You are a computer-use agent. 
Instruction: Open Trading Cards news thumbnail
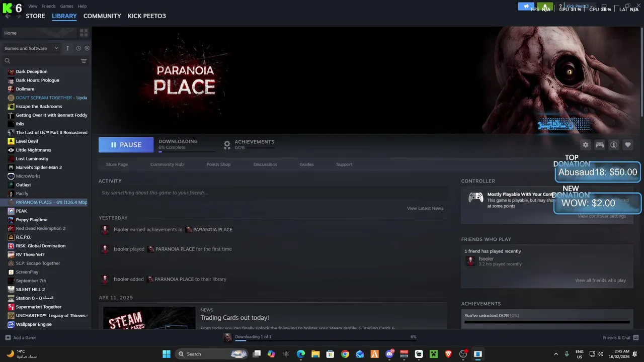[x=149, y=318]
